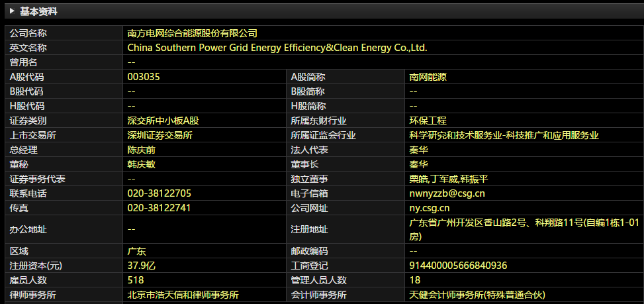This screenshot has height=304, width=644.
Task: Click 管理人员人数 value 18
Action: click(x=415, y=280)
